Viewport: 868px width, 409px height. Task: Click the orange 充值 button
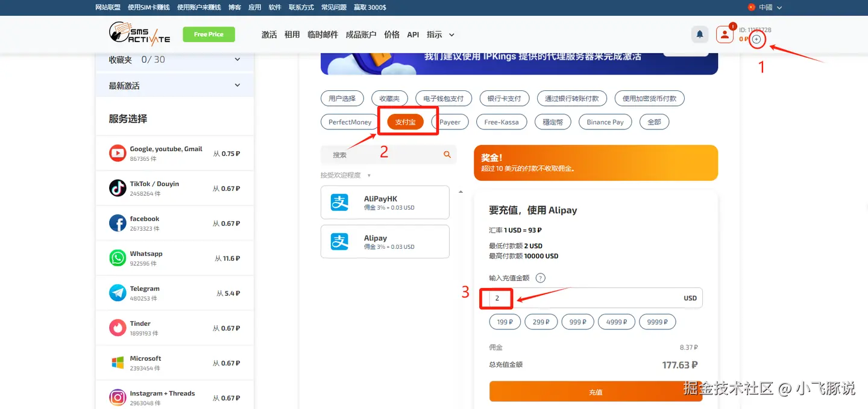[x=596, y=392]
